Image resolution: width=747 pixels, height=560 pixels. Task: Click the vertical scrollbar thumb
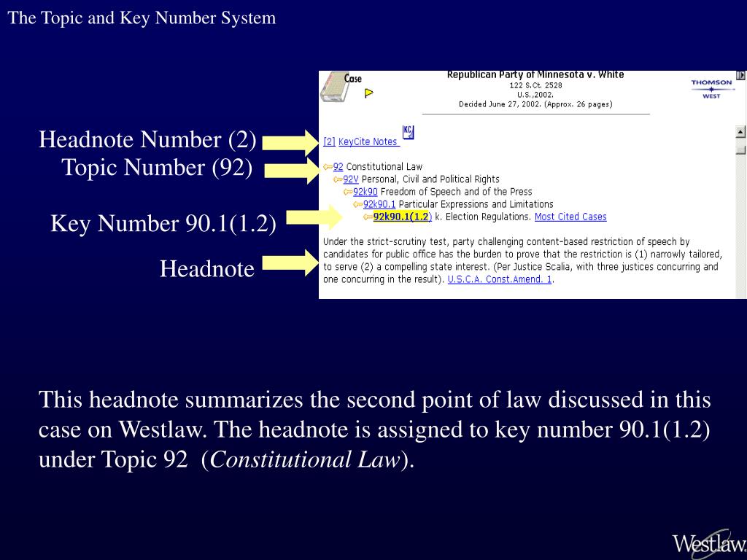click(740, 150)
